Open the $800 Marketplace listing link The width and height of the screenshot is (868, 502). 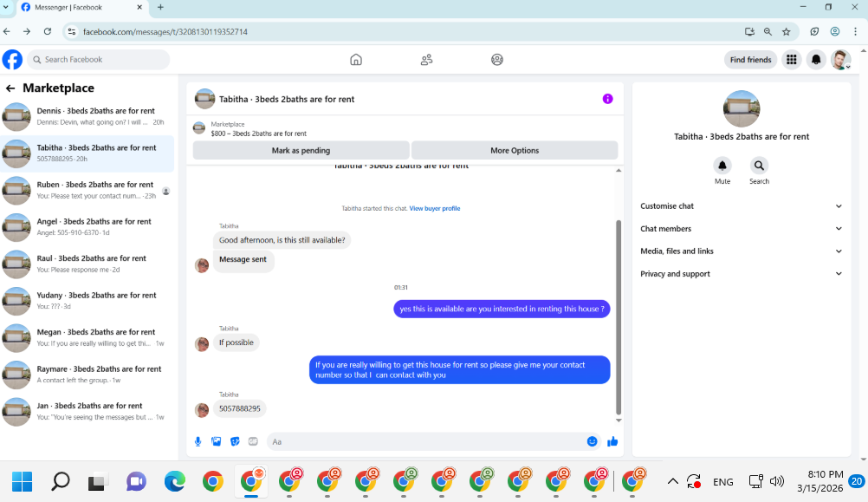pos(258,134)
